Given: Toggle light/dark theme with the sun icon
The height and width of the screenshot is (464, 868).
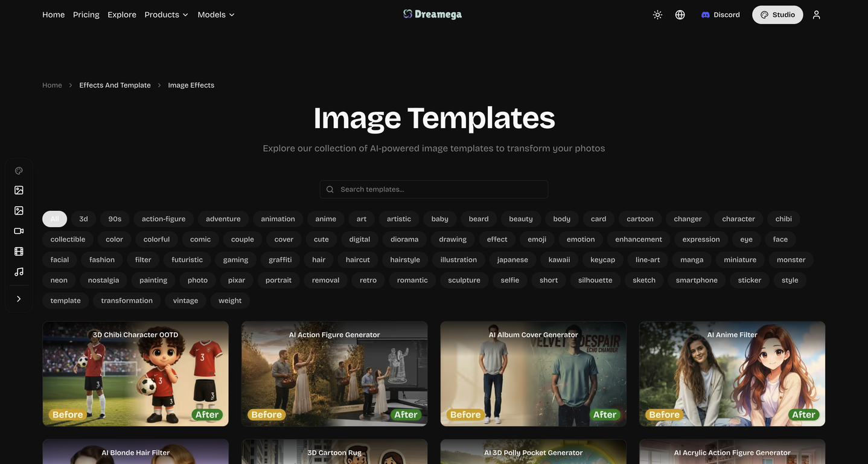Looking at the screenshot, I should coord(657,14).
